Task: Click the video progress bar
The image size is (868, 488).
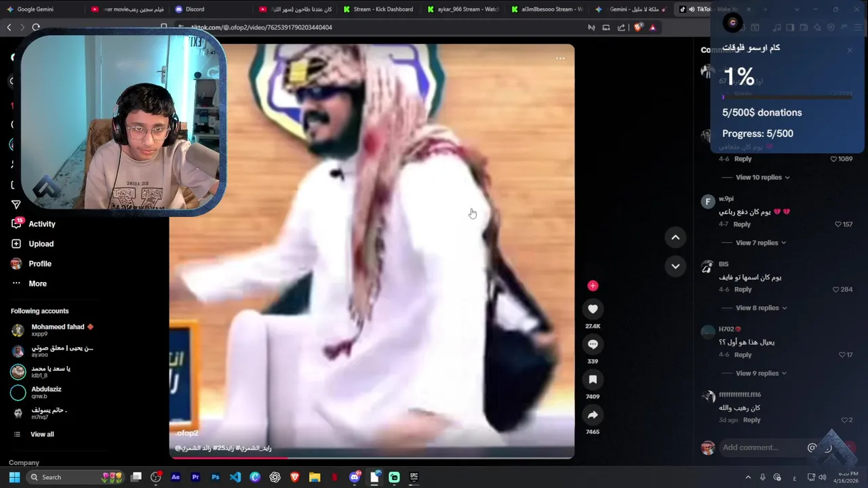Action: (372, 457)
